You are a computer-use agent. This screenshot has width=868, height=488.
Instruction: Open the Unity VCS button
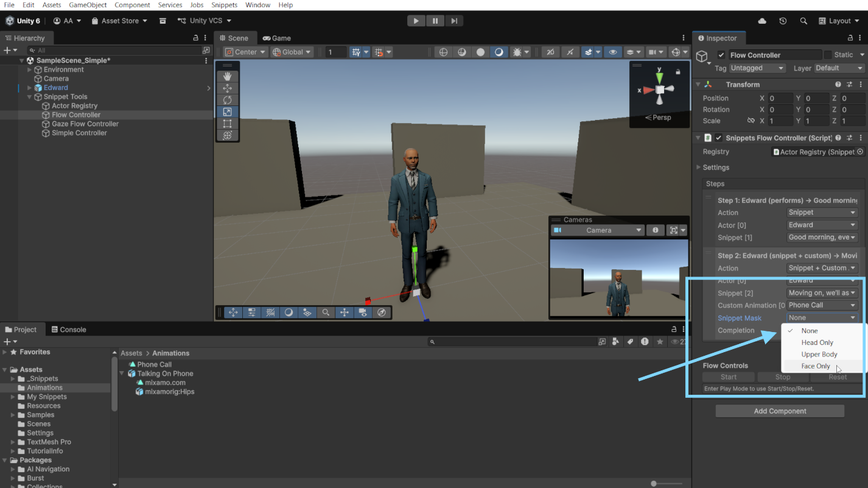click(x=205, y=21)
